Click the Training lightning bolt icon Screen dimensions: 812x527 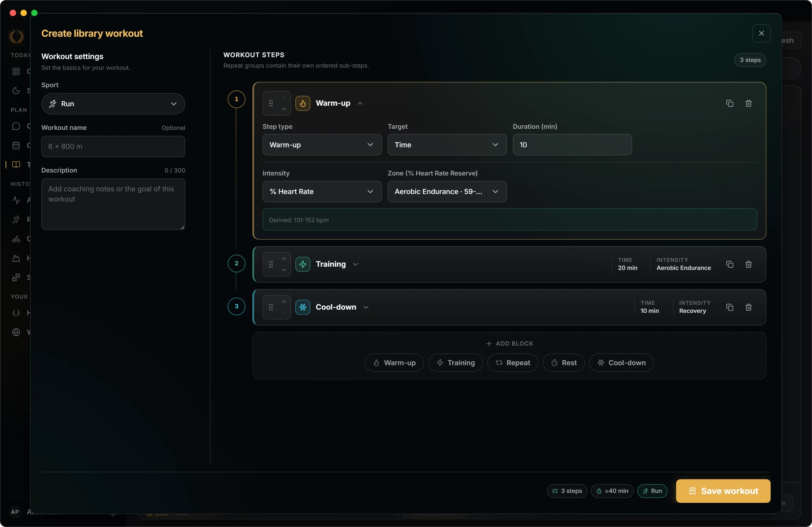tap(303, 264)
